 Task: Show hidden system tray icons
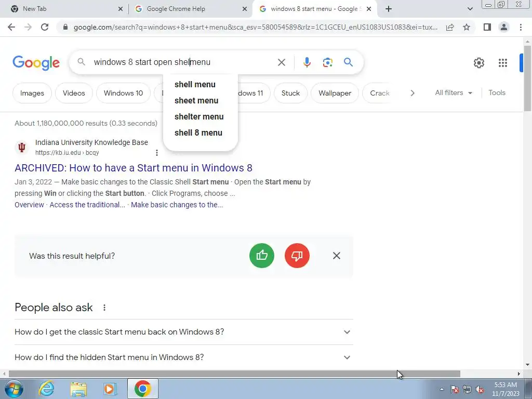point(442,389)
